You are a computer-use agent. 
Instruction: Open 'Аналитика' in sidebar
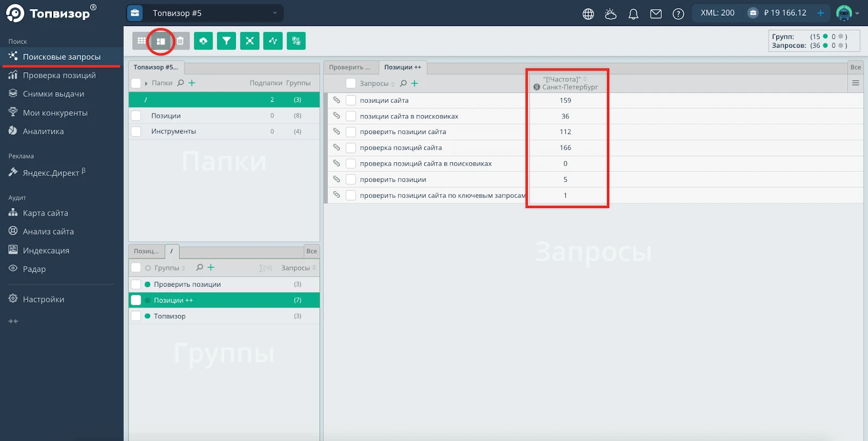[43, 131]
